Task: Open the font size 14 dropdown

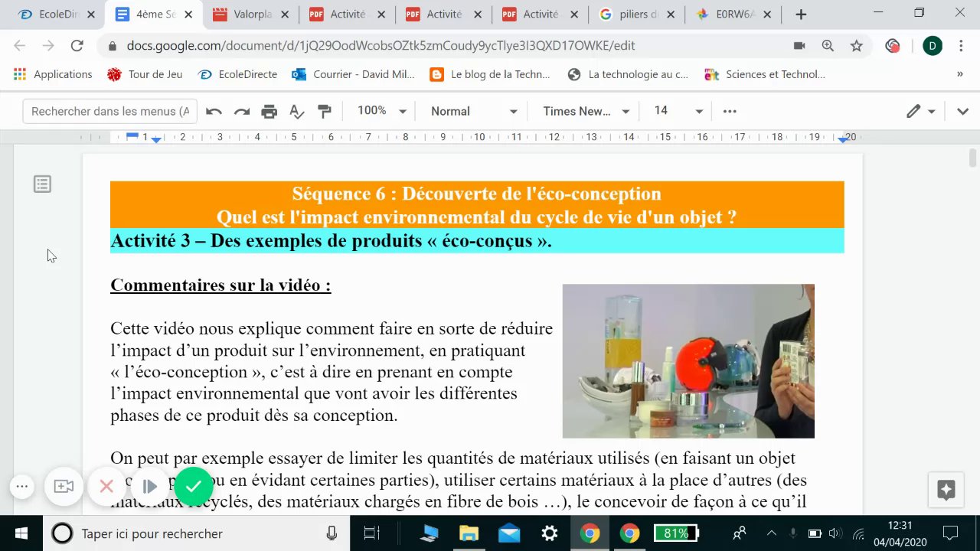Action: coord(678,112)
